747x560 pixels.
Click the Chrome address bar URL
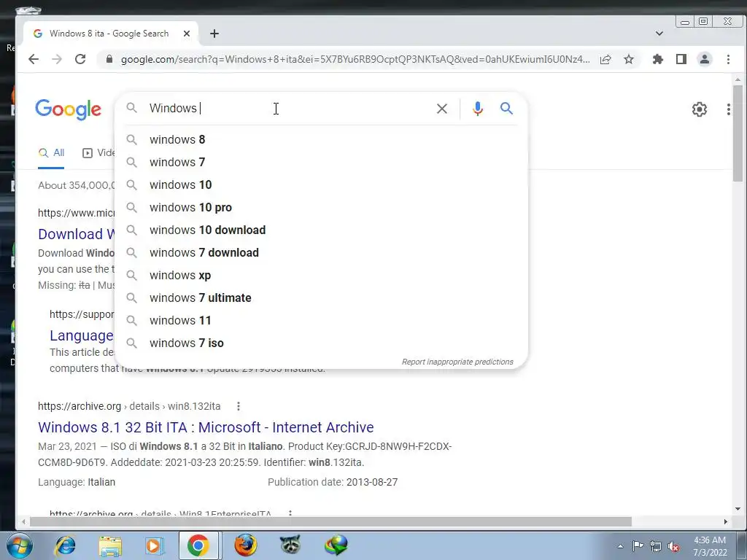point(355,59)
